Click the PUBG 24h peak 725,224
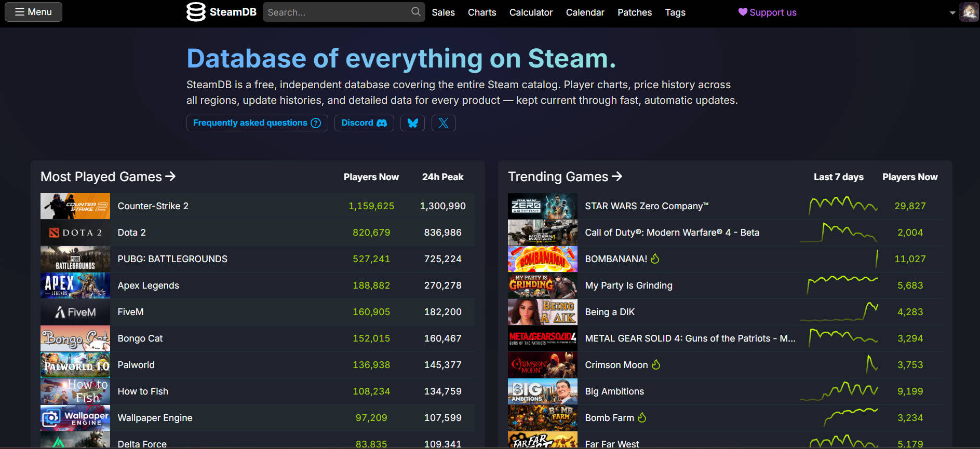 (x=442, y=259)
